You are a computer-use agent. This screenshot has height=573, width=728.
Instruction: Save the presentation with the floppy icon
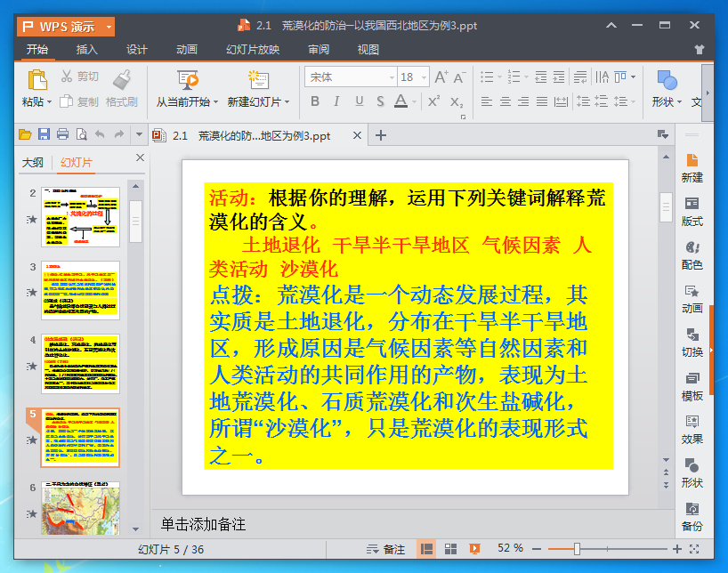pos(44,134)
